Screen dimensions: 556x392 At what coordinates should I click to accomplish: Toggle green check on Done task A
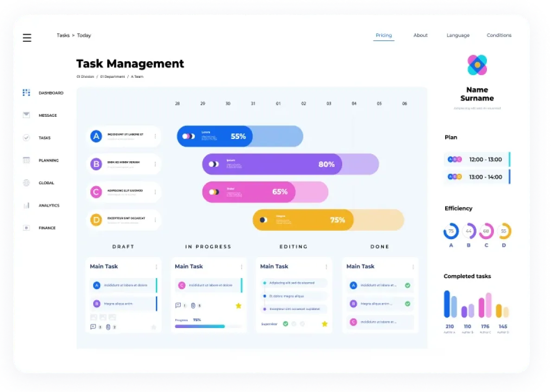[x=408, y=285]
